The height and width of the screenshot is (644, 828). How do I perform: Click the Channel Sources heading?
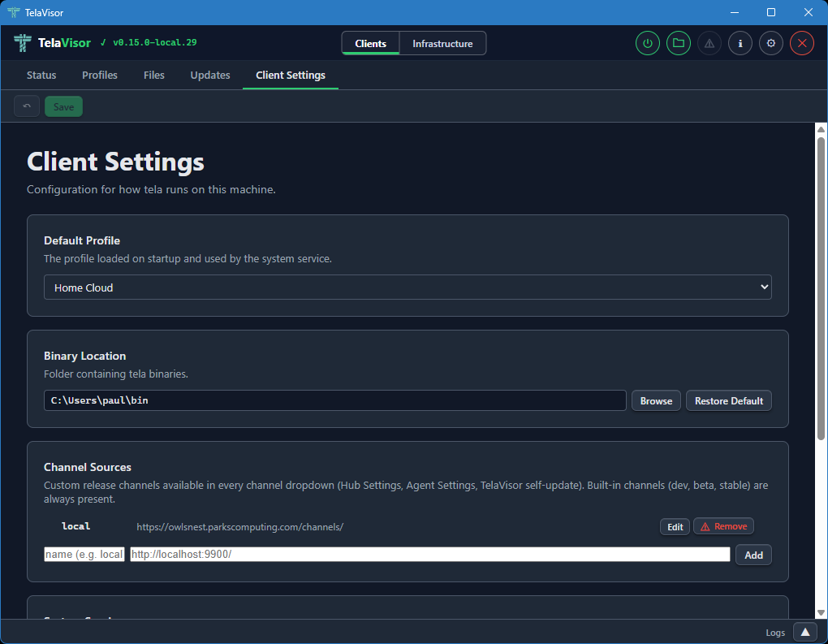(87, 467)
